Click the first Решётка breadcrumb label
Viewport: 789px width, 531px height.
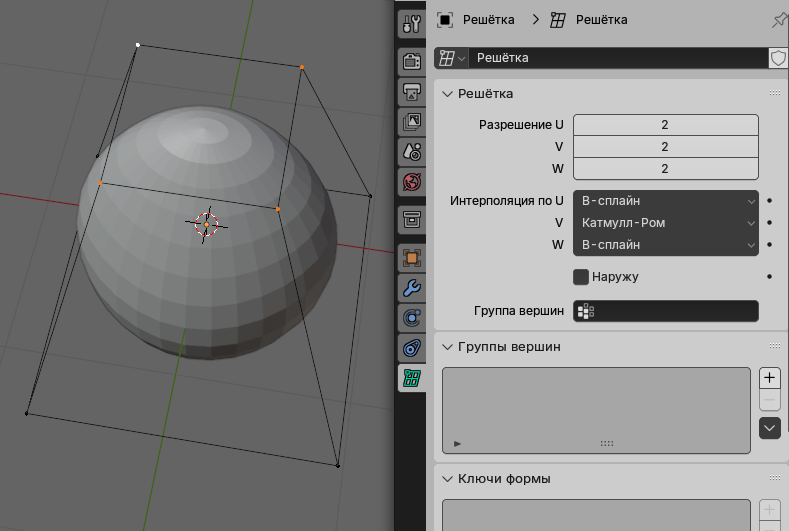pyautogui.click(x=489, y=20)
